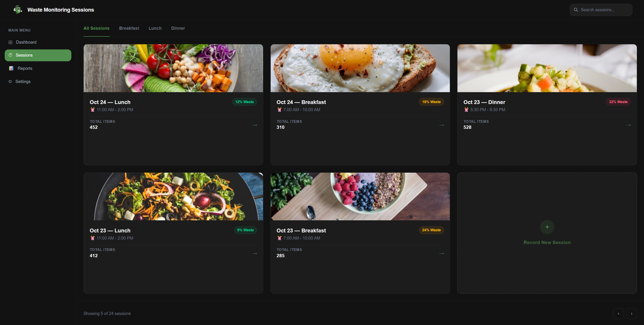The height and width of the screenshot is (325, 644).
Task: Click the 32% Waste badge
Action: click(x=618, y=102)
